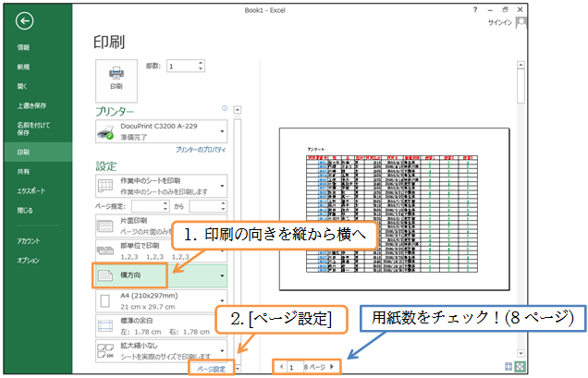
Task: Open Help with the question mark icon
Action: 475,7
